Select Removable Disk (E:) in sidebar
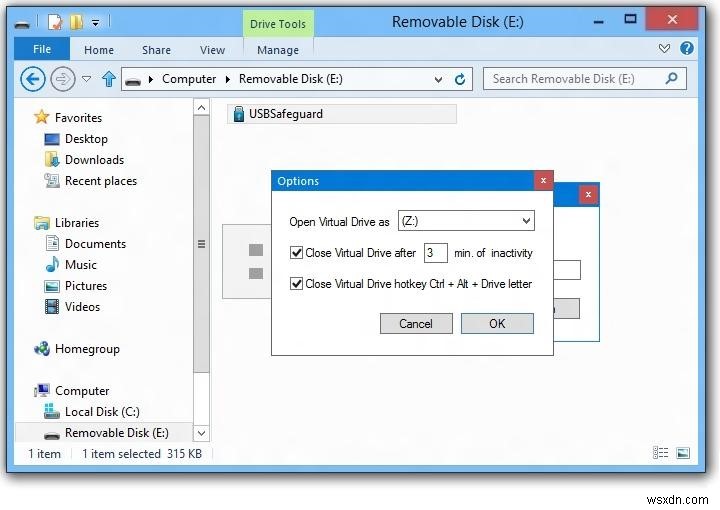Image resolution: width=720 pixels, height=510 pixels. click(117, 433)
